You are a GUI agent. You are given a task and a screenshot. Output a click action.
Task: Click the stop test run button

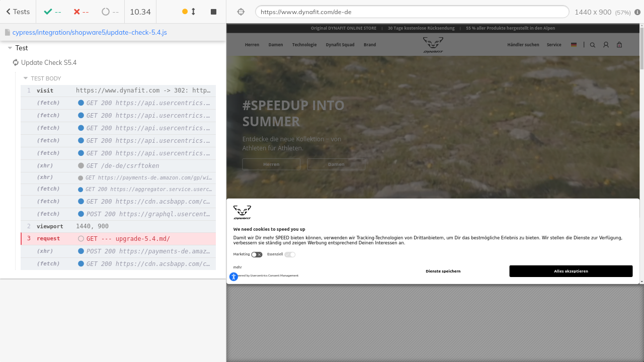coord(213,12)
